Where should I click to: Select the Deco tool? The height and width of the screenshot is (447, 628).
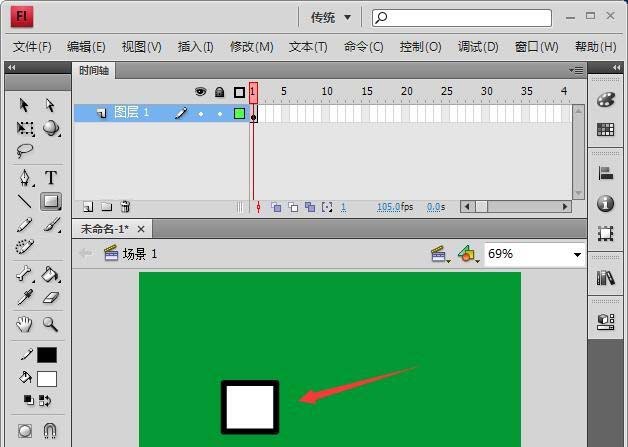pyautogui.click(x=25, y=246)
